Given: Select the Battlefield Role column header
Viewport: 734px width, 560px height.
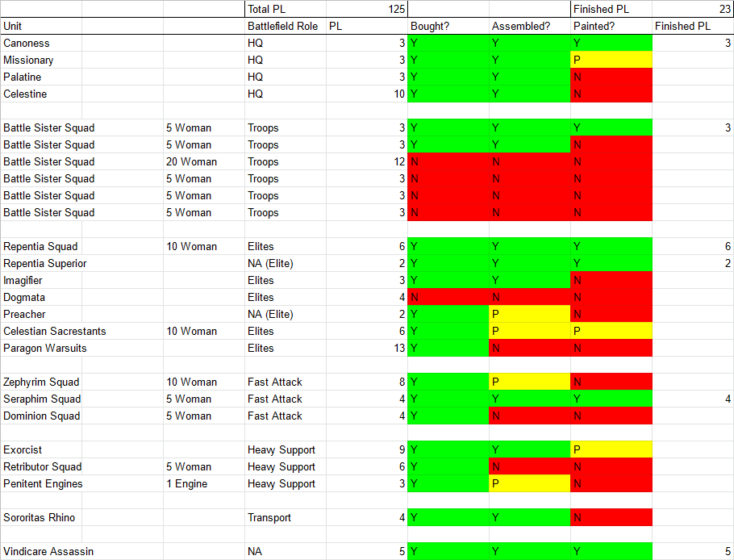Looking at the screenshot, I should [x=285, y=27].
